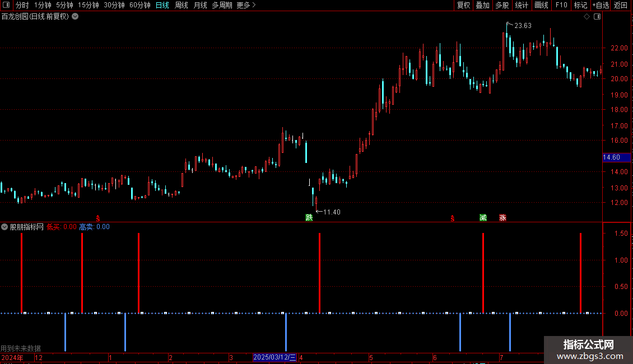This screenshot has height=364, width=633.
Task: Select the 1分钟 period tab
Action: point(43,5)
